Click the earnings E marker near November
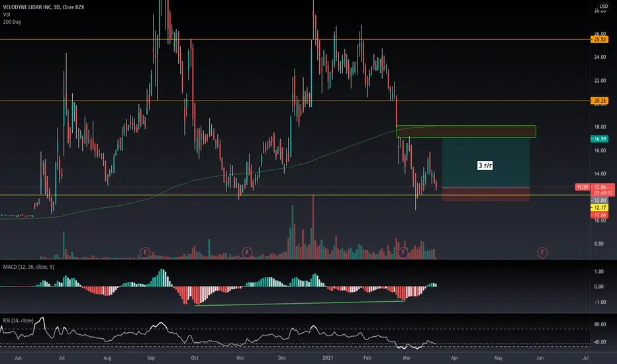The width and height of the screenshot is (617, 364). (247, 252)
